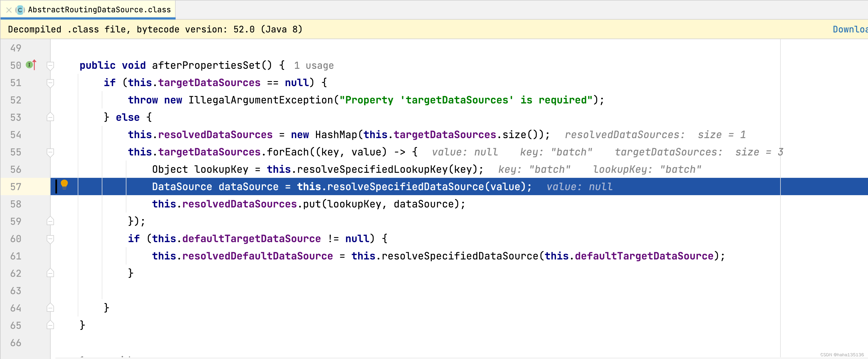Image resolution: width=868 pixels, height=359 pixels.
Task: Click line number 58 to set breakpoint
Action: click(16, 204)
